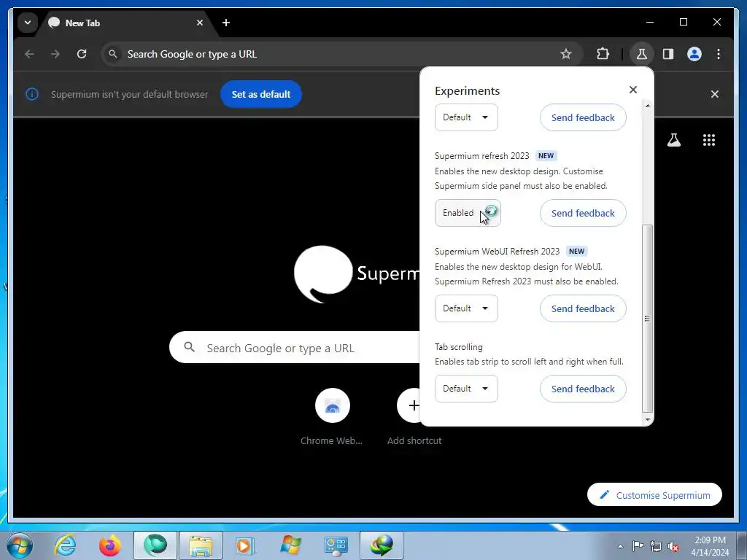Click the 'Supermium WebUI Refresh 2023' title
747x560 pixels.
(x=497, y=251)
